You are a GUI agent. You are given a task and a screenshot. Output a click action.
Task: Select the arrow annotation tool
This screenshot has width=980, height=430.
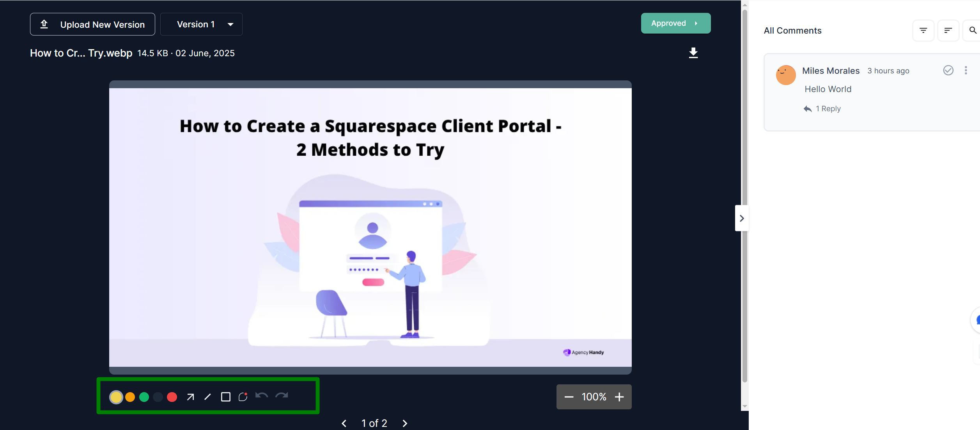[x=190, y=397]
